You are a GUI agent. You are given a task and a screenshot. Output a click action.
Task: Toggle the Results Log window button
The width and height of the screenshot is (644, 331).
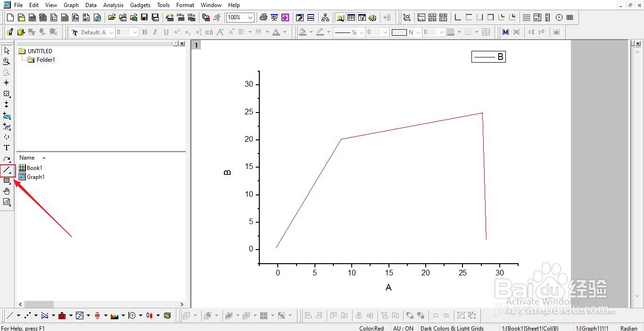(x=351, y=18)
